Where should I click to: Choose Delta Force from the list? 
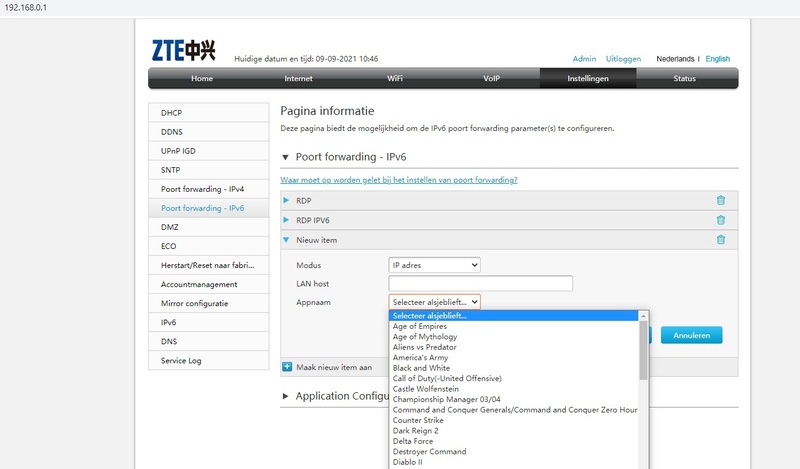(514, 441)
